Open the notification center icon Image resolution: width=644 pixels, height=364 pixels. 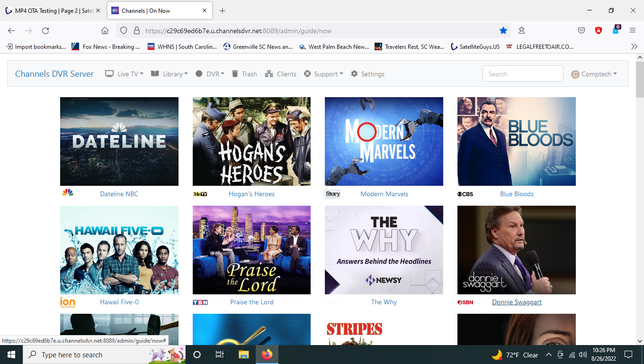coord(628,355)
